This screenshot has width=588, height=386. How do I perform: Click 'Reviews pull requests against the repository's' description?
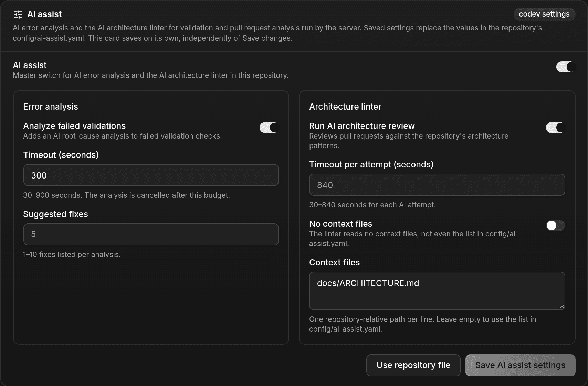click(x=409, y=141)
